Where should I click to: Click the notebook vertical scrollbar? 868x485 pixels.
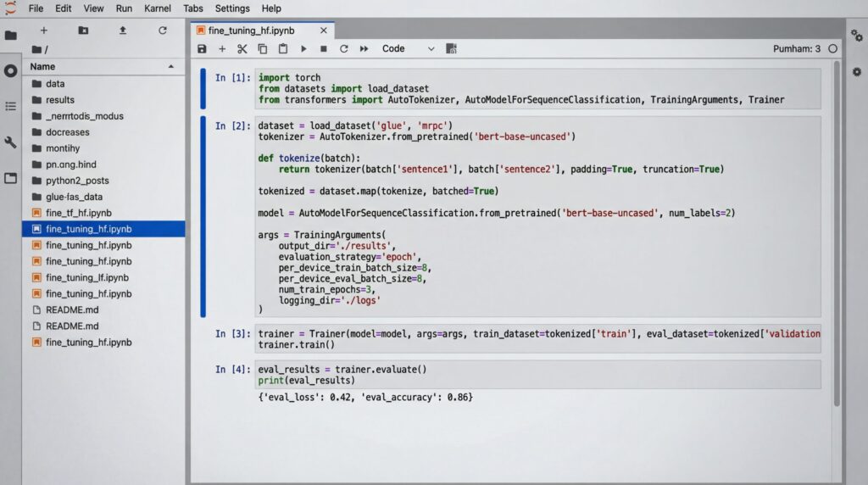pos(837,236)
